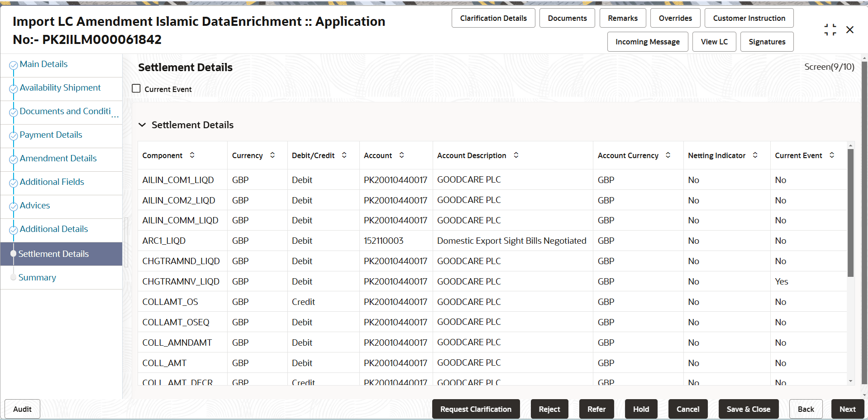The height and width of the screenshot is (420, 868).
Task: Toggle the checkmark beside Advices step
Action: click(13, 205)
